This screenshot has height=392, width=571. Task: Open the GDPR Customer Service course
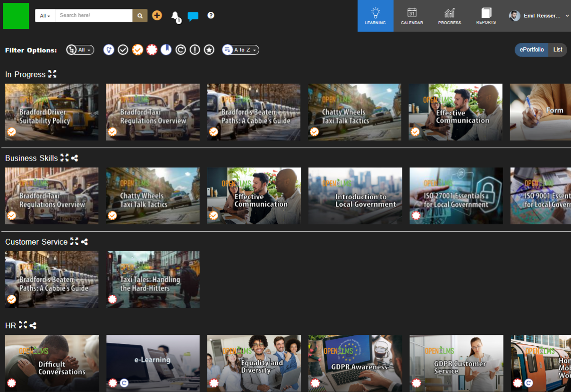pyautogui.click(x=456, y=363)
